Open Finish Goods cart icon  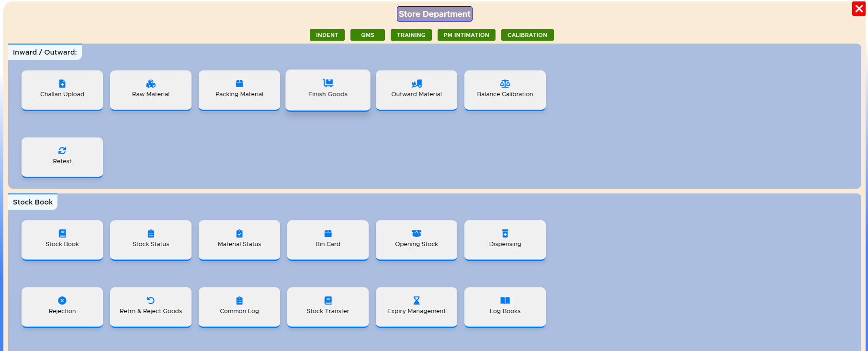click(x=328, y=83)
